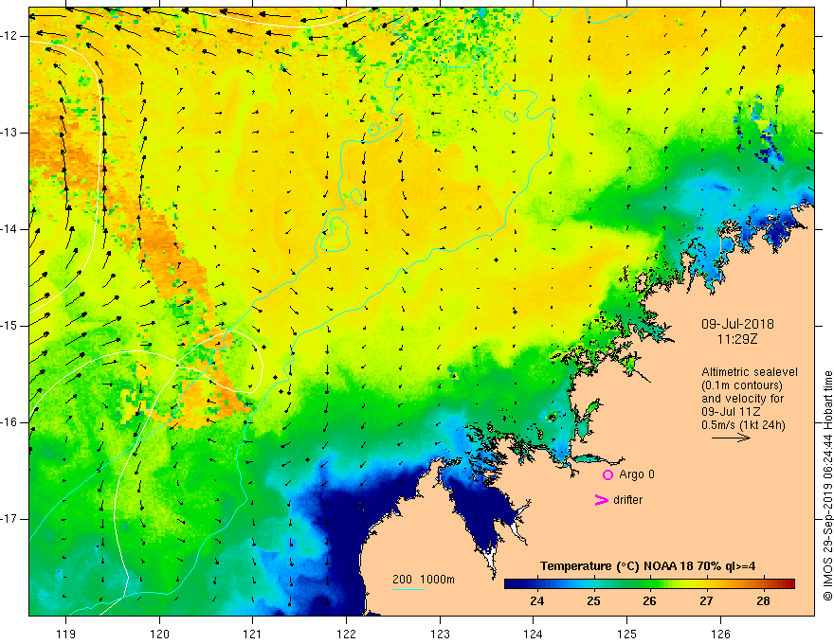Screen dimensions: 834x644
Task: Click the 0.5m/s velocity scale arrow
Action: click(x=731, y=438)
